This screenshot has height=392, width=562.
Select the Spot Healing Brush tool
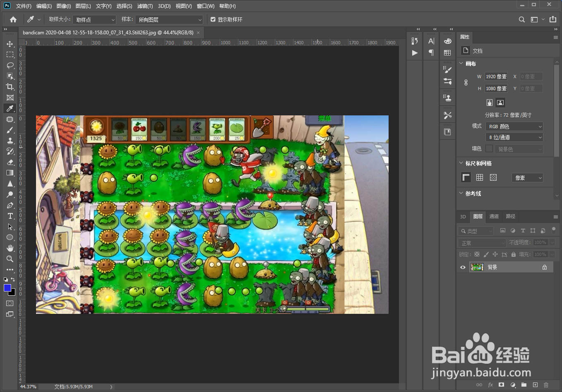10,119
